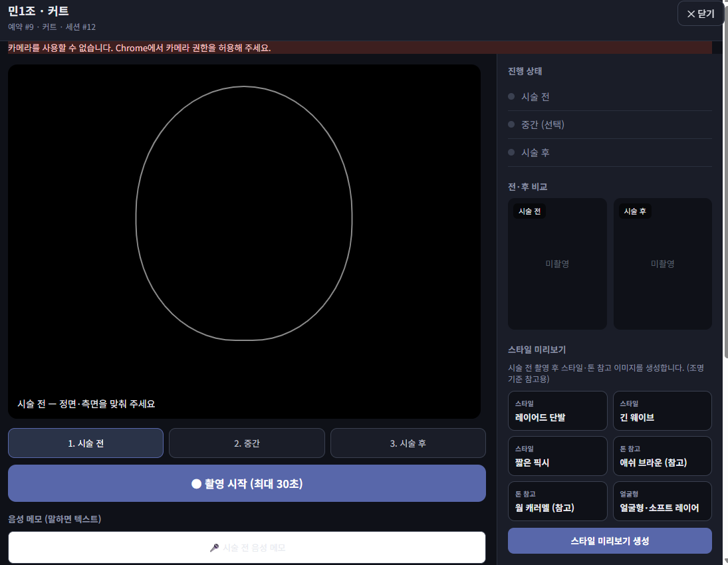Select the 1. 시술 전 stage tab
Screen dimensions: 728x565
point(85,443)
